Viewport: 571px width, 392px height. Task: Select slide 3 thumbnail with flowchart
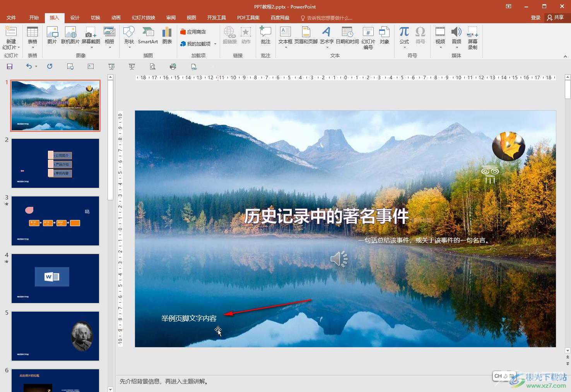click(55, 221)
